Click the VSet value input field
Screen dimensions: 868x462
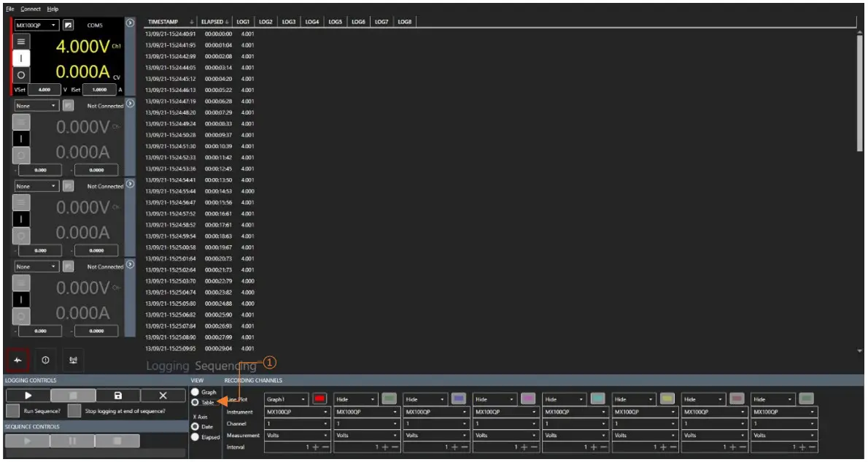tap(44, 90)
